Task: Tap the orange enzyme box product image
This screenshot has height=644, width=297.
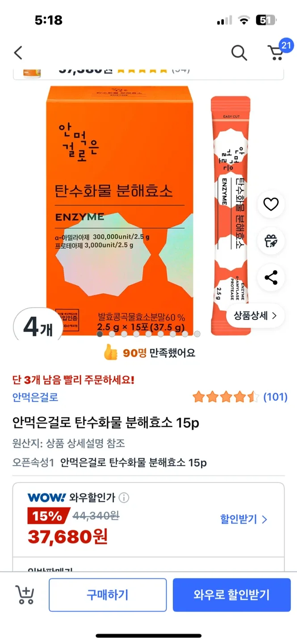Action: [x=120, y=211]
